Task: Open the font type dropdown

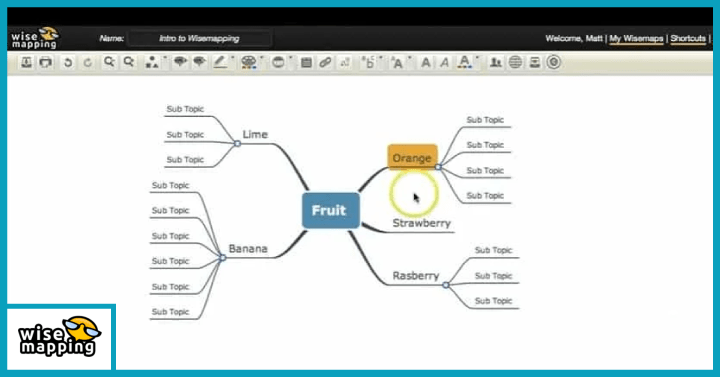Action: (369, 62)
